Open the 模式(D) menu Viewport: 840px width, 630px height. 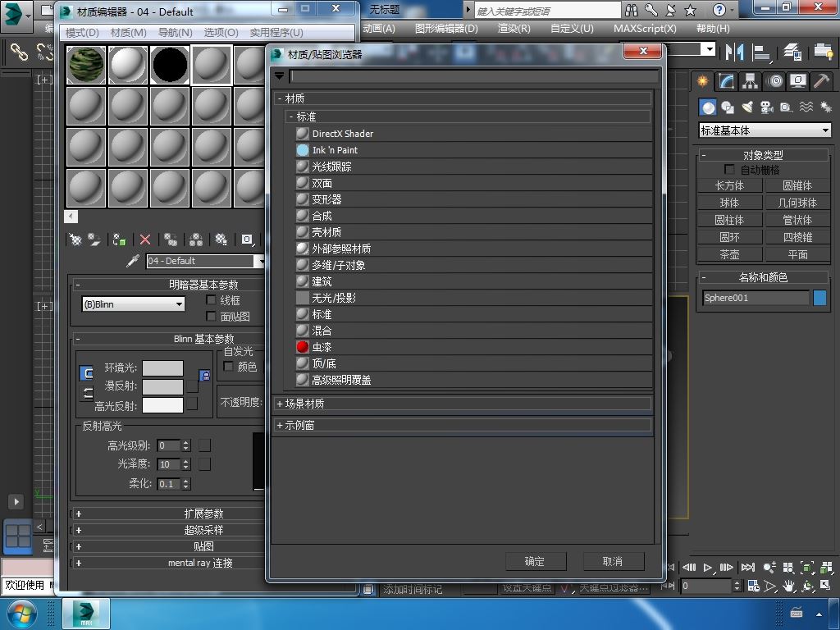point(82,33)
